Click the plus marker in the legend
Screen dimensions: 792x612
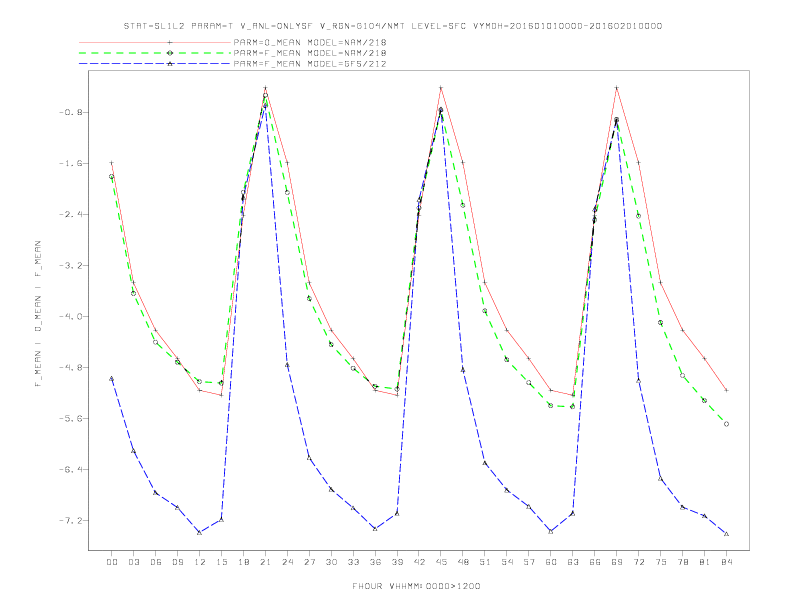click(x=170, y=42)
